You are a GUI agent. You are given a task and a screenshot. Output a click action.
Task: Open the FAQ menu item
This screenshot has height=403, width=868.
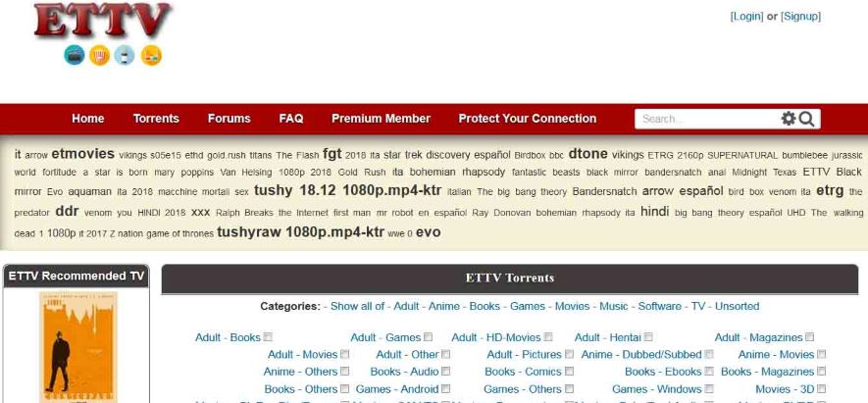291,119
